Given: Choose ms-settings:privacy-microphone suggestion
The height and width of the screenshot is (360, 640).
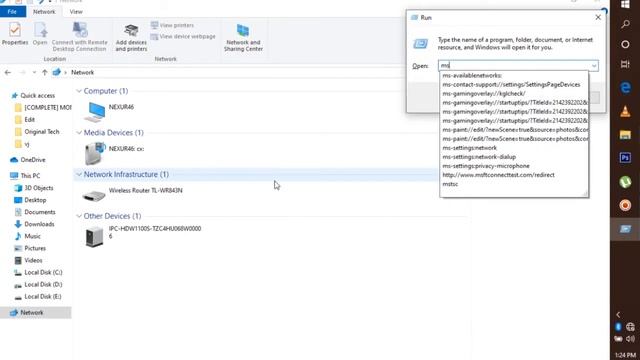Looking at the screenshot, I should pos(514,166).
